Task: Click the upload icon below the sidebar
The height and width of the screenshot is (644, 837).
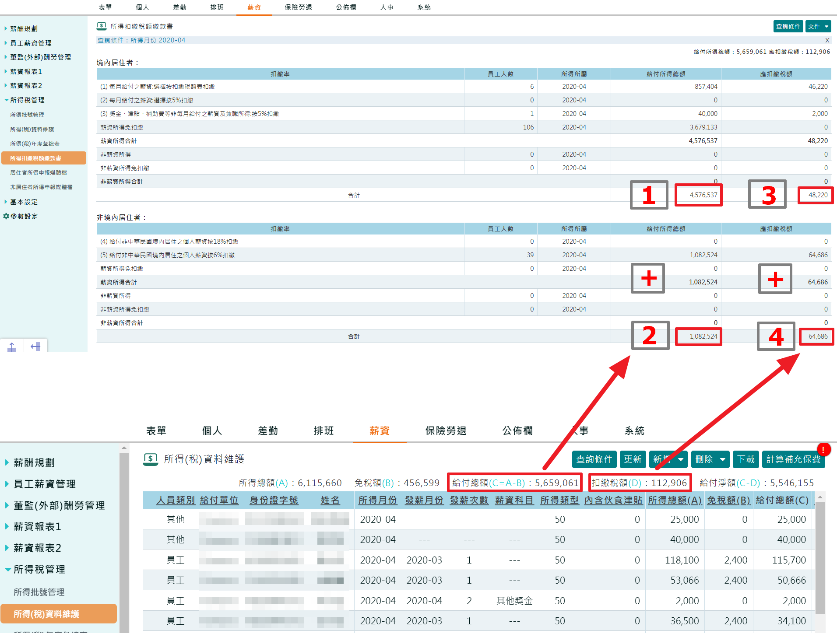Action: [x=11, y=346]
